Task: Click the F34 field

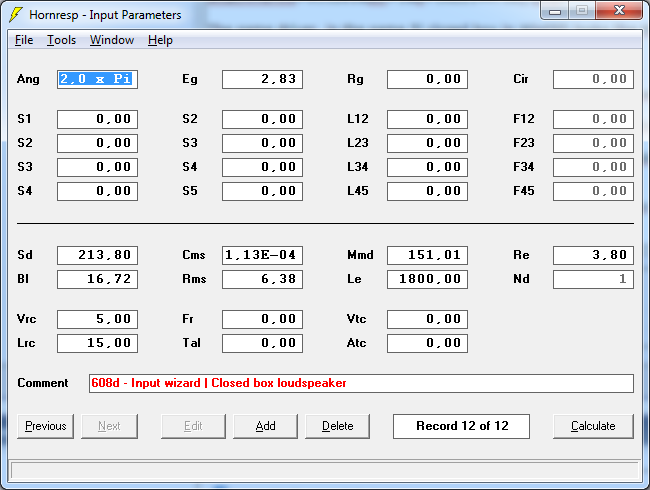Action: click(x=593, y=167)
